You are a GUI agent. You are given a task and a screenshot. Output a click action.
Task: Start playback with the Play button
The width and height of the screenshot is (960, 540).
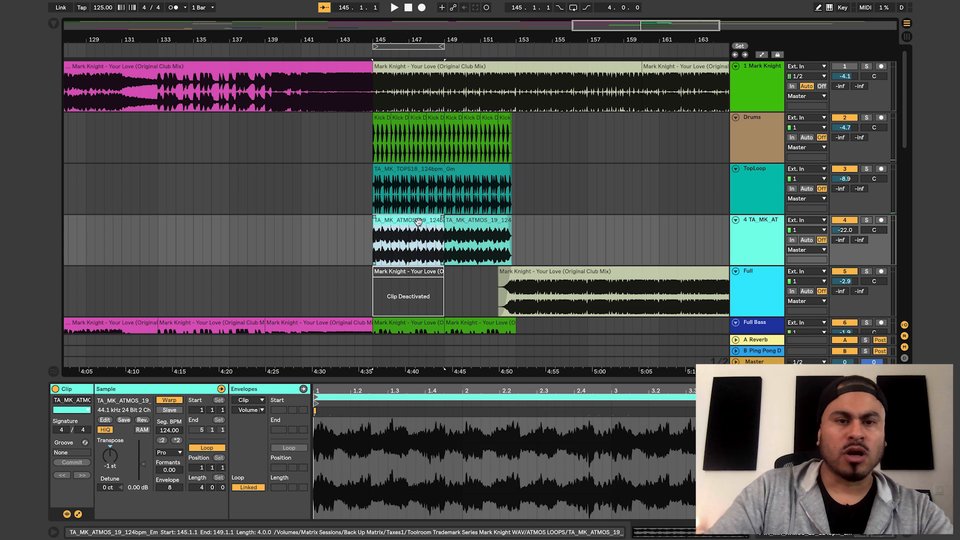tap(394, 7)
